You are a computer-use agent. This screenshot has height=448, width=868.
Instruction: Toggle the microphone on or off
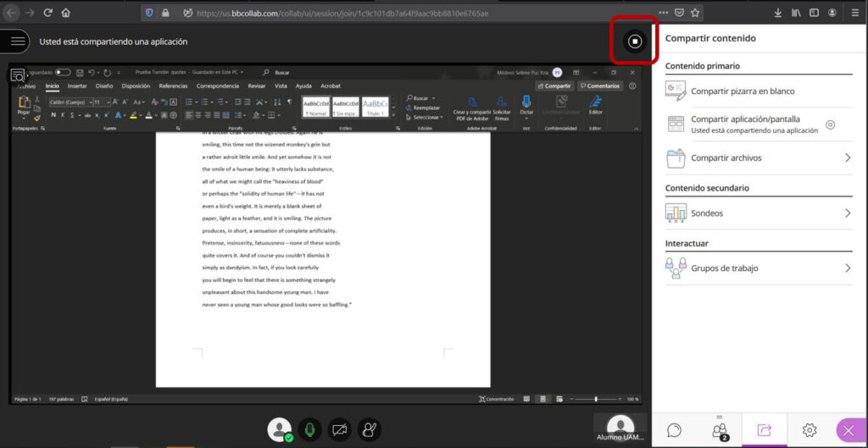(310, 430)
